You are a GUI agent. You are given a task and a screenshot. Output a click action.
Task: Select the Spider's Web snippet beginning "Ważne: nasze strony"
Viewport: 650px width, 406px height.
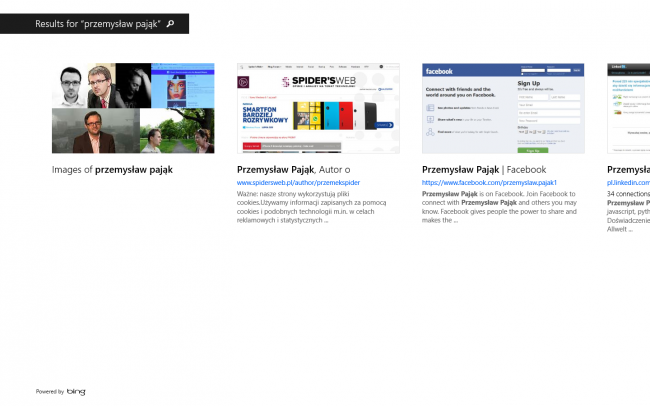coord(311,207)
